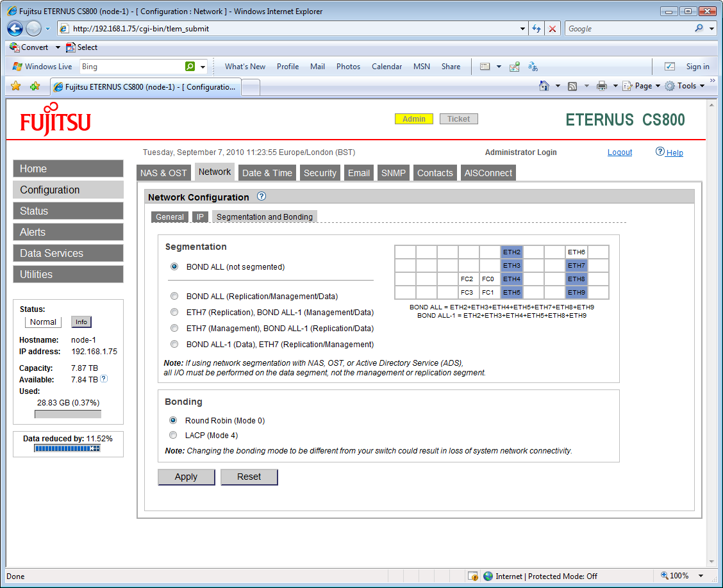Click the Add to Favorites icon

coord(35,86)
